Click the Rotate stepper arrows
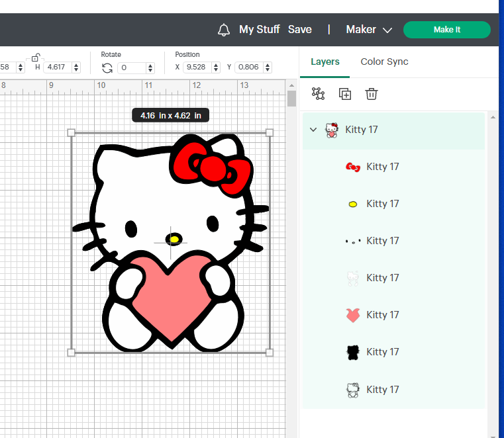The height and width of the screenshot is (438, 504). (150, 67)
